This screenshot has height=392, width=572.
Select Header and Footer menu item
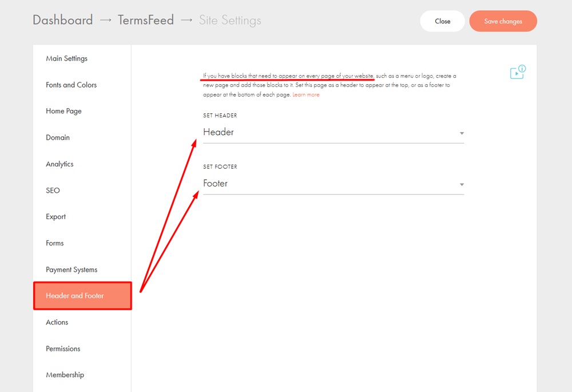click(x=82, y=296)
